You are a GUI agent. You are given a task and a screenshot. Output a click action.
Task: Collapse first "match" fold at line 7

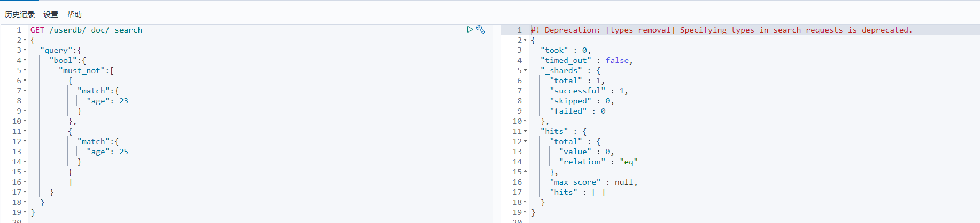25,91
